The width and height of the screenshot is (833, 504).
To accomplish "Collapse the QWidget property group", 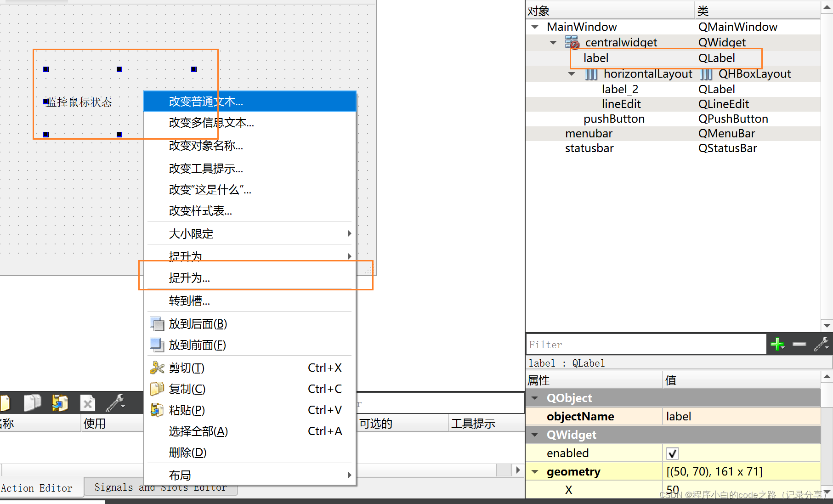I will (x=535, y=435).
